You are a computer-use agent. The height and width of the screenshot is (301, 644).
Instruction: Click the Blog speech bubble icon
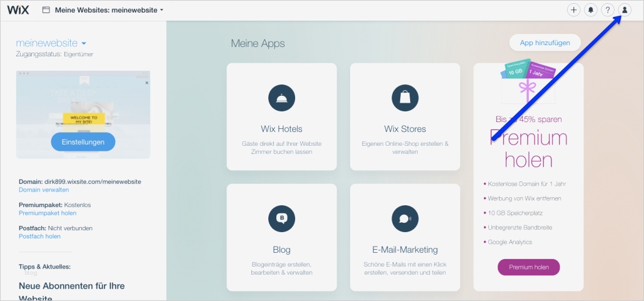coord(282,218)
